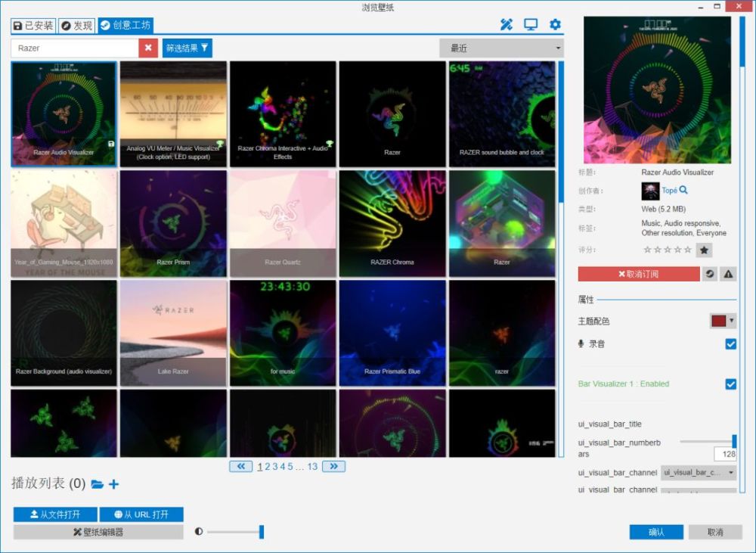Select the 'for music' wallpaper thumbnail
The image size is (756, 553).
pos(283,333)
